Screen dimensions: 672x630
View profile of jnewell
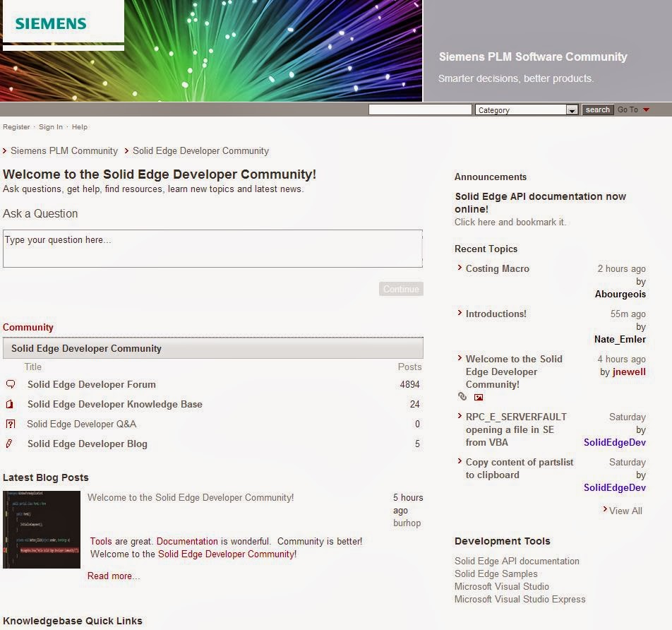click(x=629, y=372)
